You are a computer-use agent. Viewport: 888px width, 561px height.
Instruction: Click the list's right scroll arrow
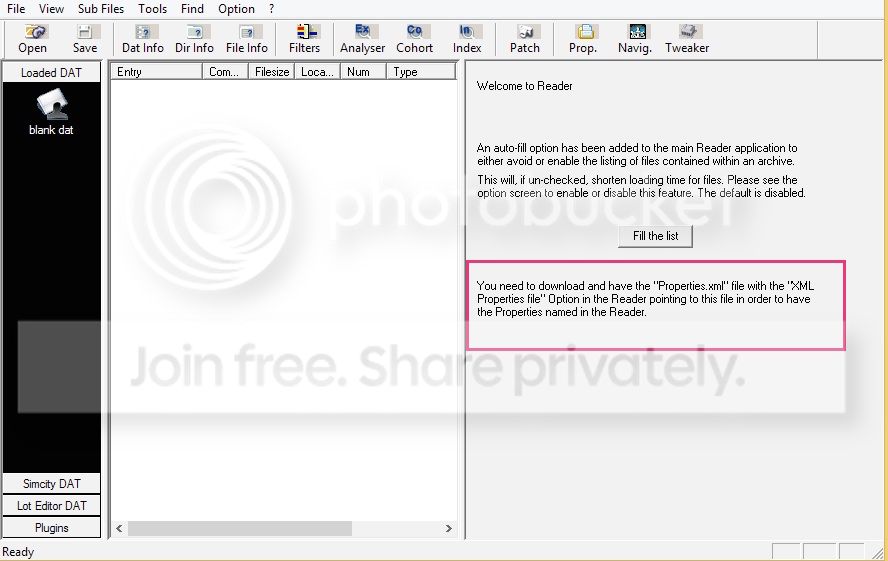(449, 528)
